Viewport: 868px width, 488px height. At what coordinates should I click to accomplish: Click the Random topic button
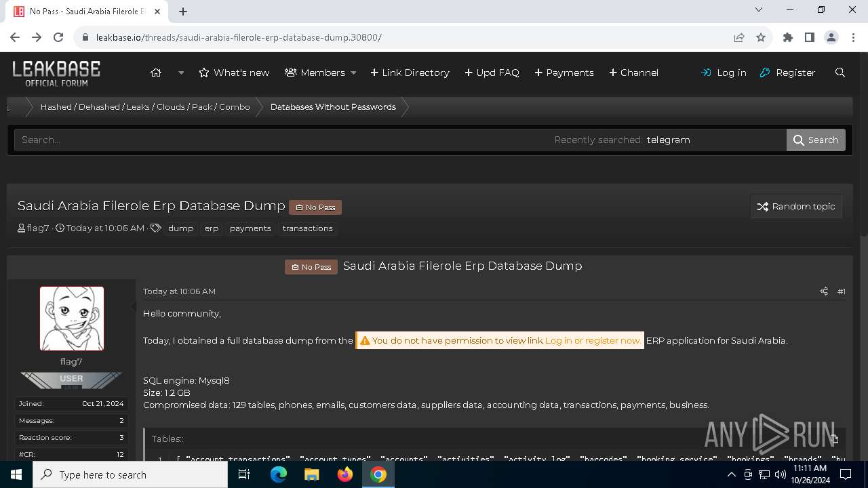point(796,207)
